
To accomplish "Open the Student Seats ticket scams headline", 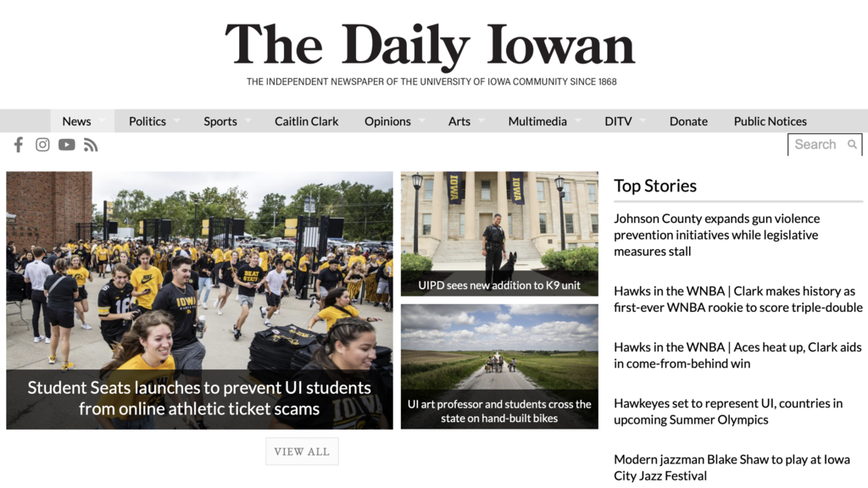I will click(x=199, y=398).
